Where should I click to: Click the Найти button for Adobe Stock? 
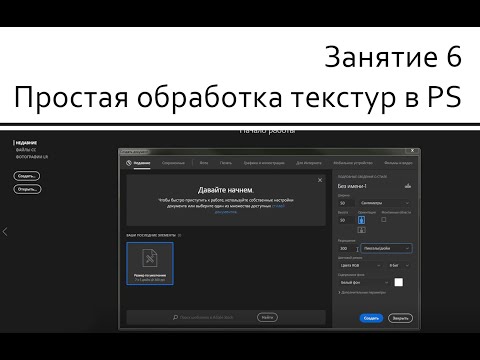pos(267,317)
